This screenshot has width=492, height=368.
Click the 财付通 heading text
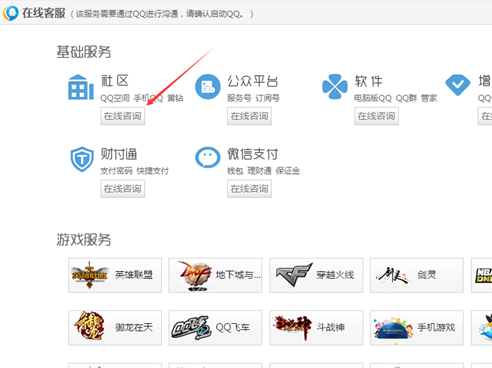pos(119,154)
